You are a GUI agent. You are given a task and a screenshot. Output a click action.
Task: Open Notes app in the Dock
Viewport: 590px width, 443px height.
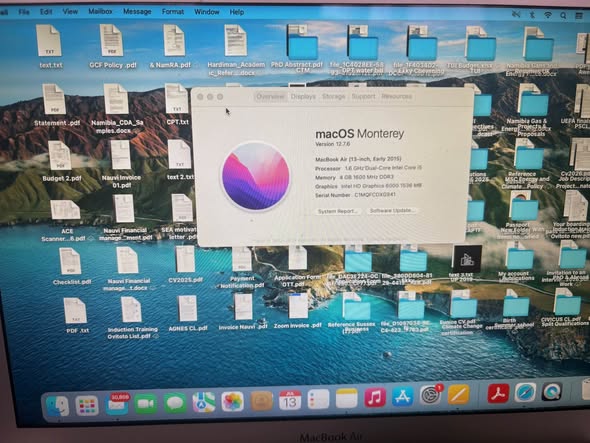coord(346,399)
